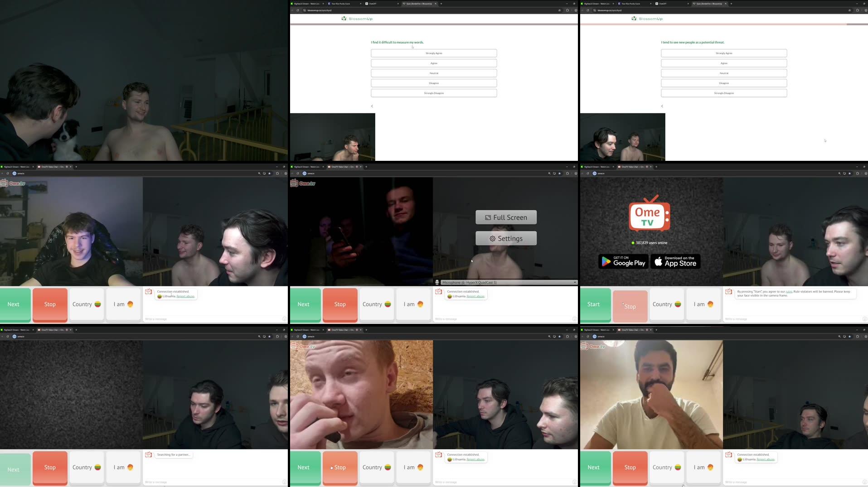The width and height of the screenshot is (868, 487).
Task: Click the Report abuse link
Action: click(x=475, y=296)
